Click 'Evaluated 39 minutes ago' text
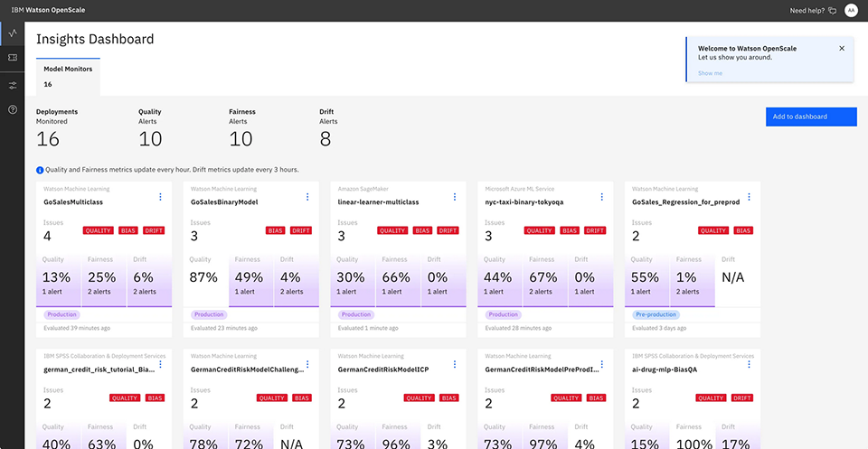 [77, 329]
